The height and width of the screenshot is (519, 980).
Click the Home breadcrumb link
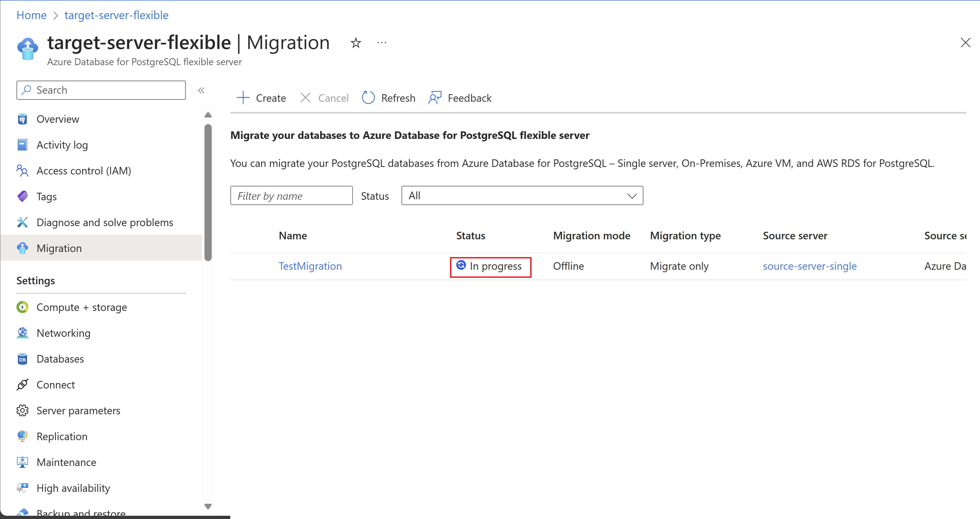click(31, 15)
